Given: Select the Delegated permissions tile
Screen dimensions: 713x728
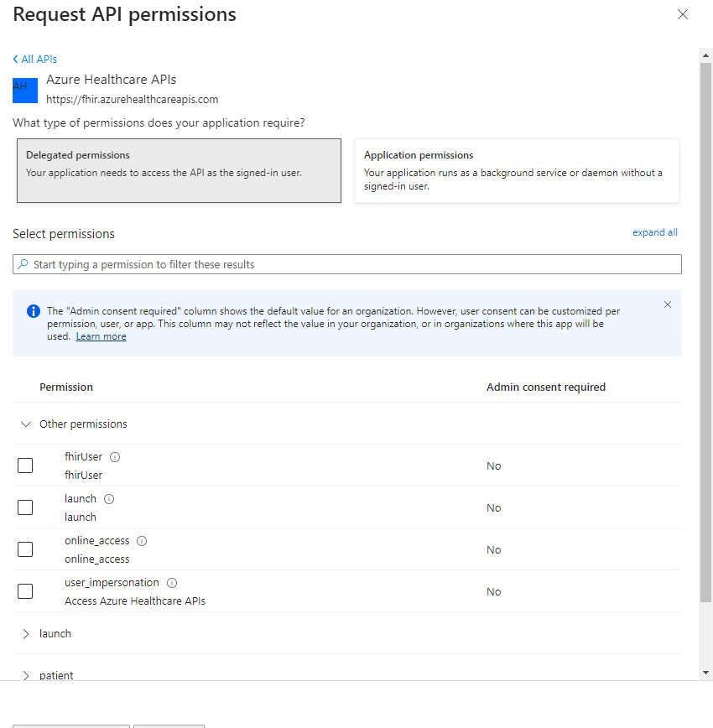Looking at the screenshot, I should click(x=179, y=169).
